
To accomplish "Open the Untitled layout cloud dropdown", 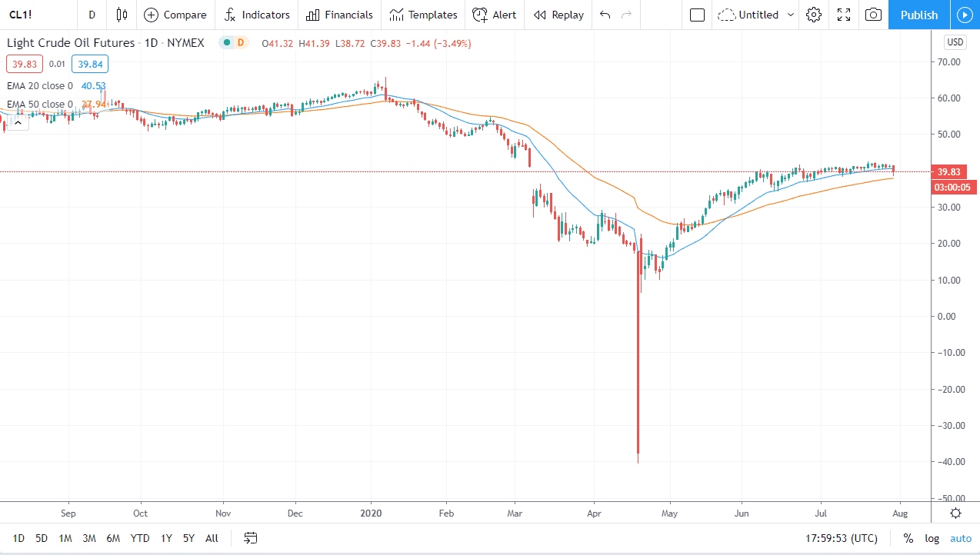I will click(x=756, y=15).
